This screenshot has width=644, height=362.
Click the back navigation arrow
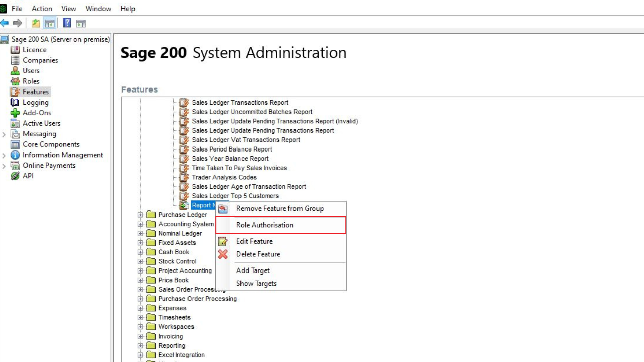5,23
